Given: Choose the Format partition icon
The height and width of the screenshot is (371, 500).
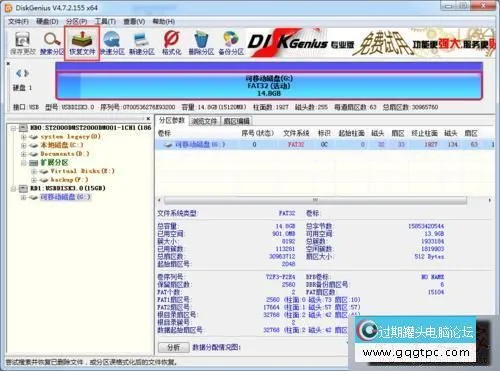Looking at the screenshot, I should click(172, 43).
